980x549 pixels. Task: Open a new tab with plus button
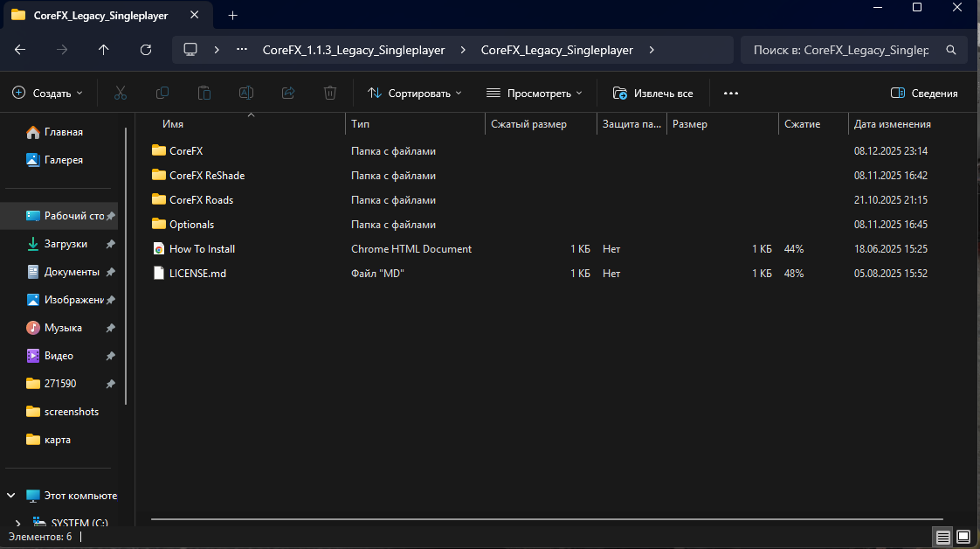click(x=232, y=16)
